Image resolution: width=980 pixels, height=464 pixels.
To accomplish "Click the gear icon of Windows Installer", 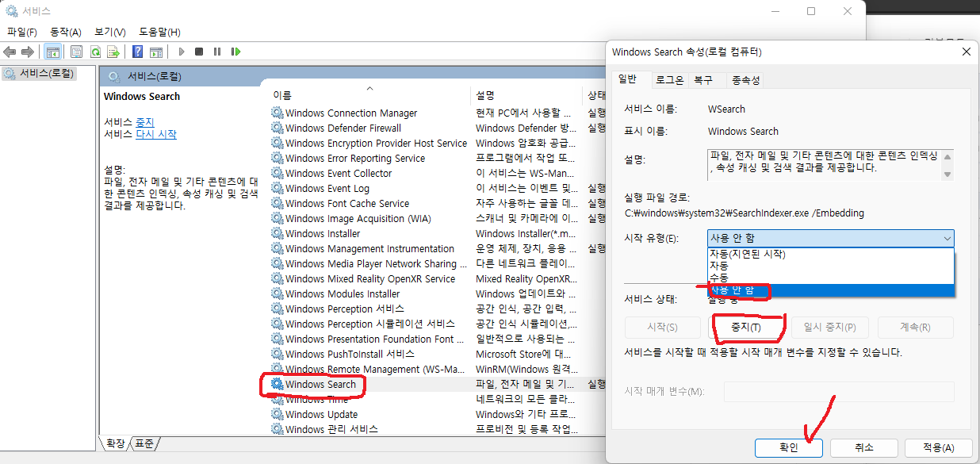I will [x=278, y=233].
